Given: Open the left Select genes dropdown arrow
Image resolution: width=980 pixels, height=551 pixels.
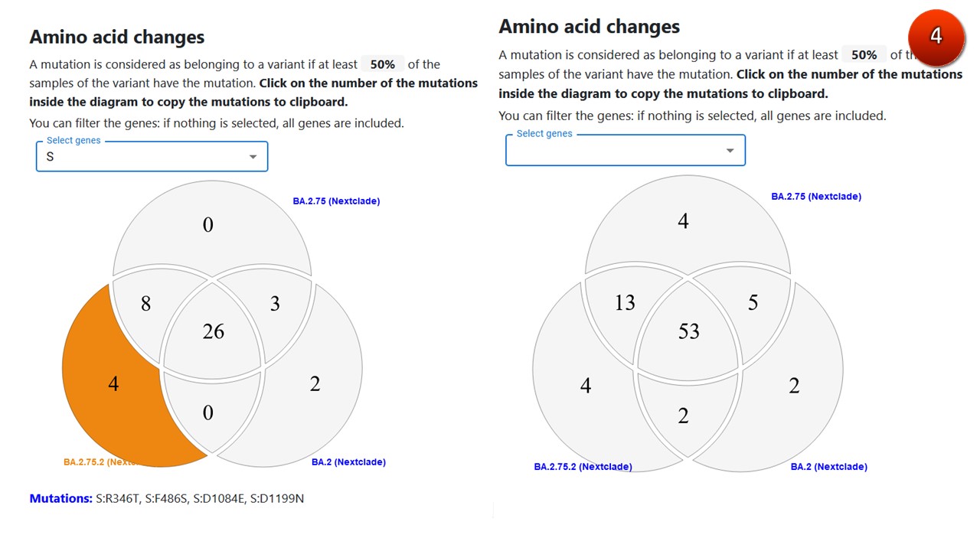Looking at the screenshot, I should point(253,157).
